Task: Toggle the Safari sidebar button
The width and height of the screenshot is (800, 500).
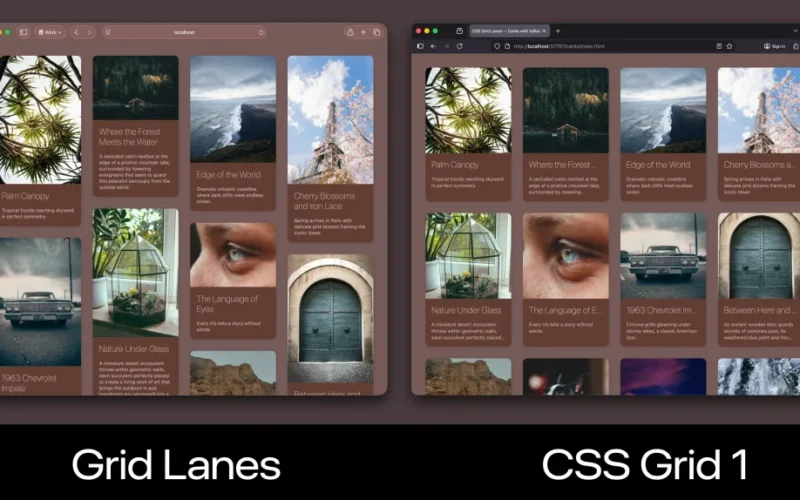Action: click(x=23, y=32)
